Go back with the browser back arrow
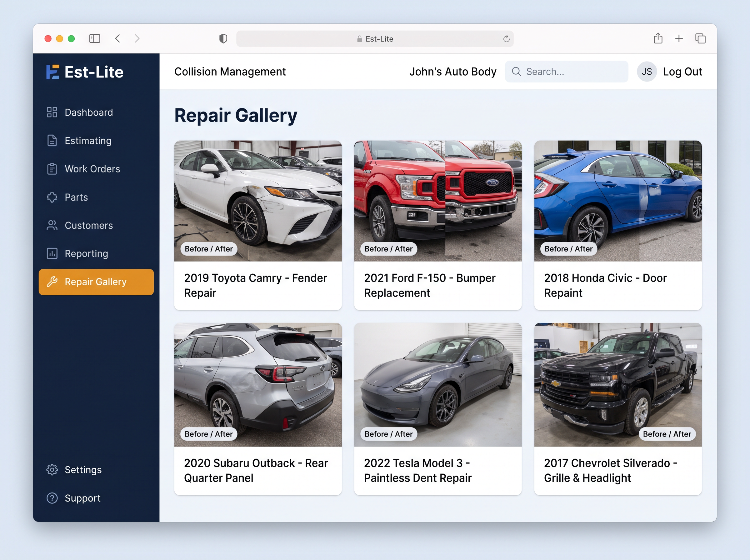Viewport: 750px width, 560px height. 117,39
